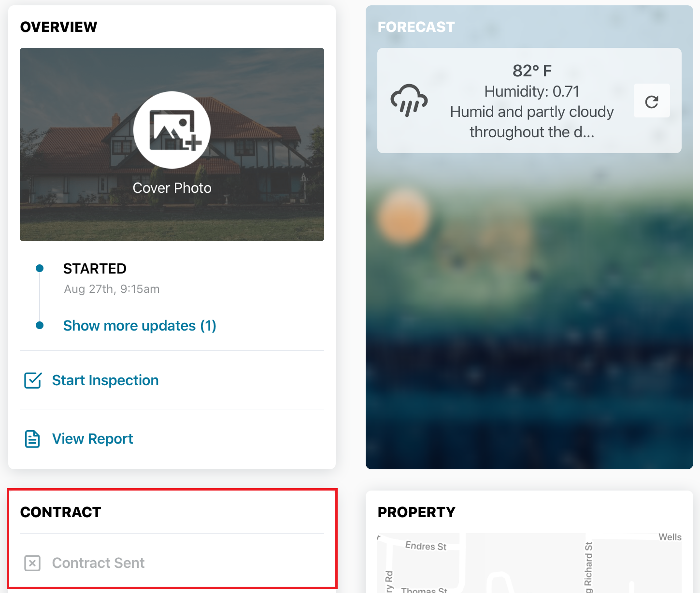The width and height of the screenshot is (700, 593).
Task: Click the truncated forecast description text
Action: coord(531,122)
